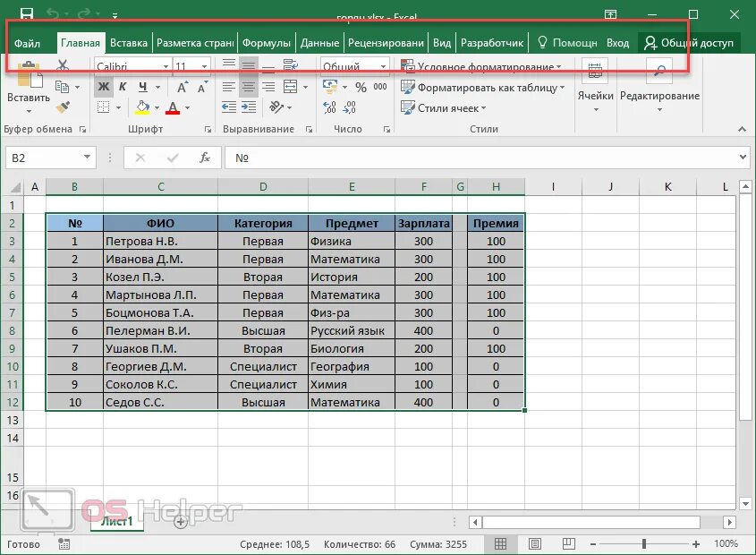Expand the Name Box B2 dropdown

point(87,157)
